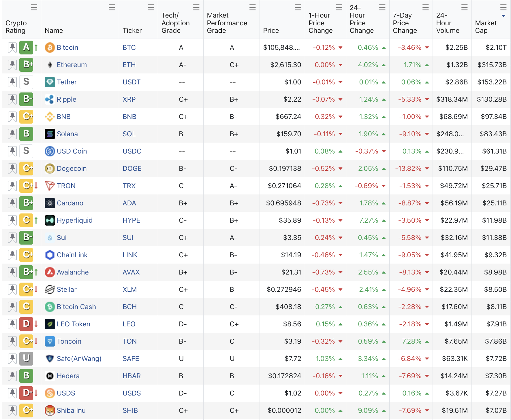Open the Crypto Rating column menu
Screen dimensions: 511x420
tap(34, 7)
